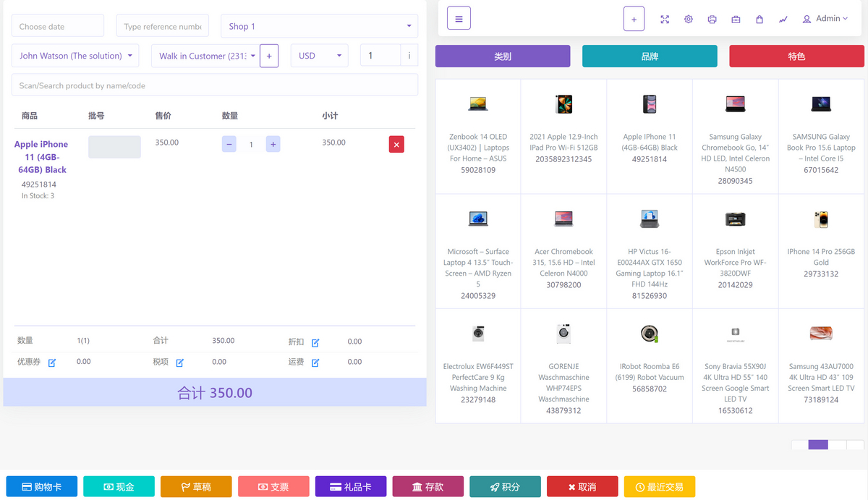Open the hamburger menu in top bar
Screen dimensions: 868x500
tap(459, 18)
